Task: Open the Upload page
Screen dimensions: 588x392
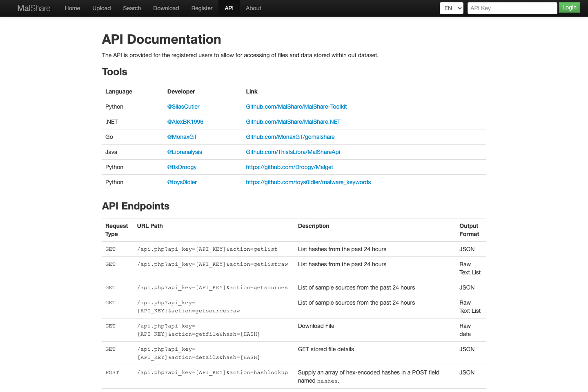Action: click(x=101, y=8)
